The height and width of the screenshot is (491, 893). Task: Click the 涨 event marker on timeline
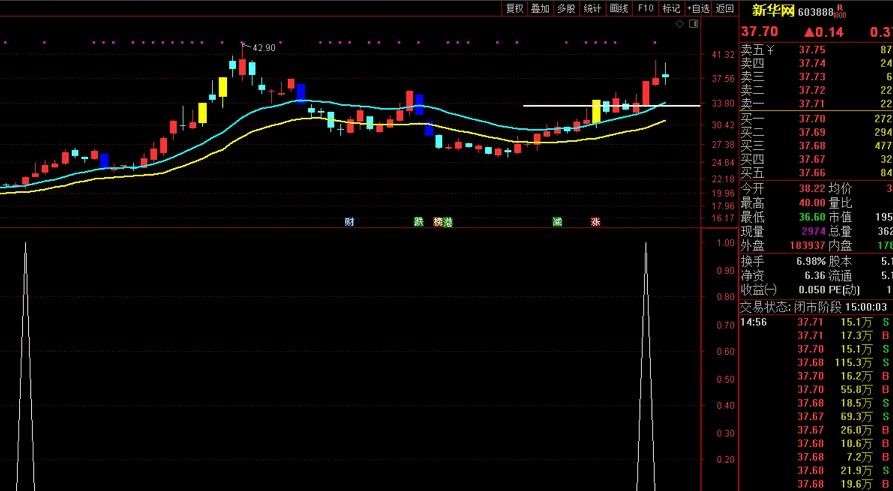coord(595,222)
